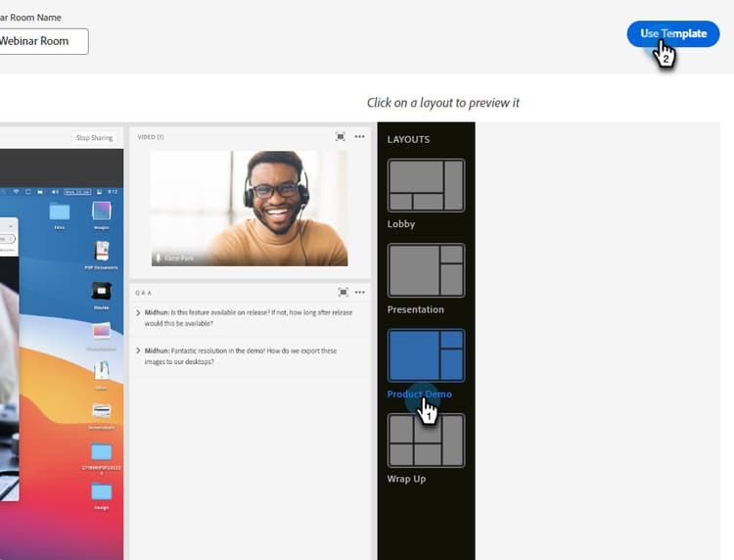Expand Midhun's first question about release
This screenshot has width=734, height=560.
(138, 312)
